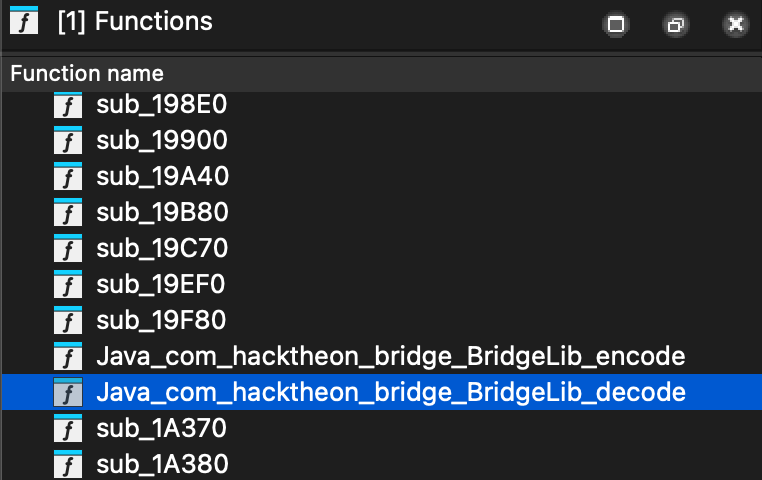The width and height of the screenshot is (762, 480).
Task: Click function icon next to sub_19A40
Action: click(68, 176)
